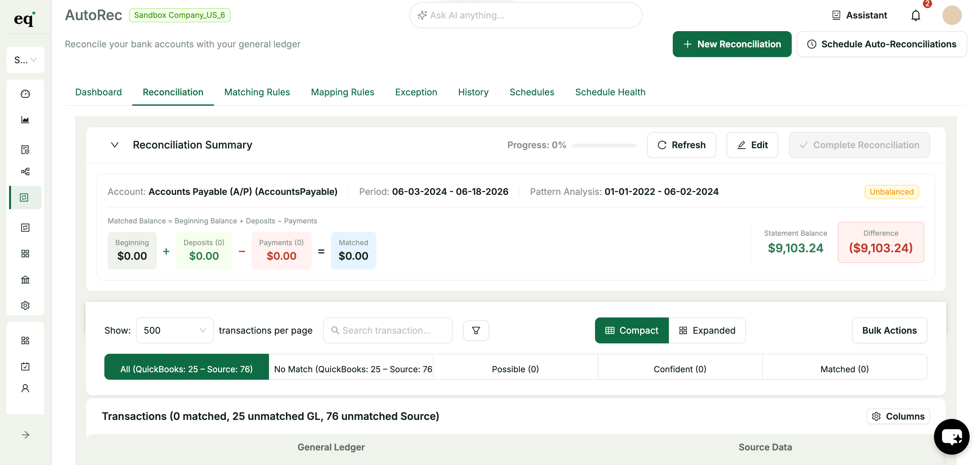Open the 500 transactions per page dropdown
Image resolution: width=980 pixels, height=465 pixels.
click(175, 330)
